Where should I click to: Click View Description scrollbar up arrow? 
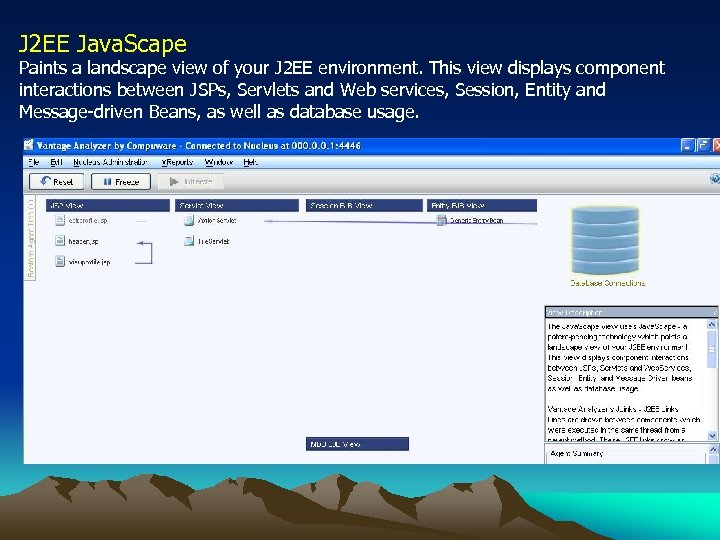712,324
